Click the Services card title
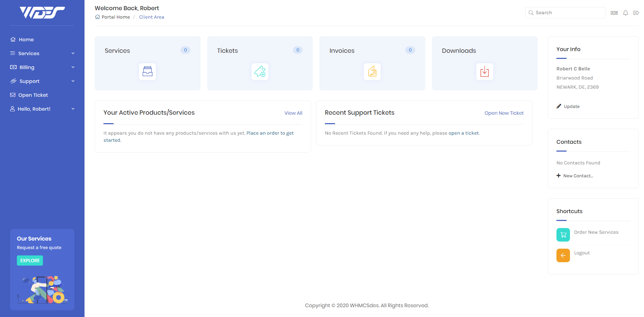The width and height of the screenshot is (644, 317). [117, 51]
